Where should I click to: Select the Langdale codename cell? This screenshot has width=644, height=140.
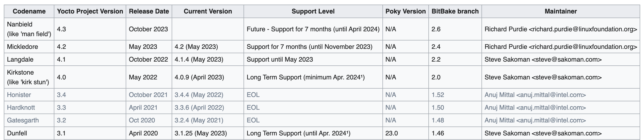pyautogui.click(x=29, y=59)
